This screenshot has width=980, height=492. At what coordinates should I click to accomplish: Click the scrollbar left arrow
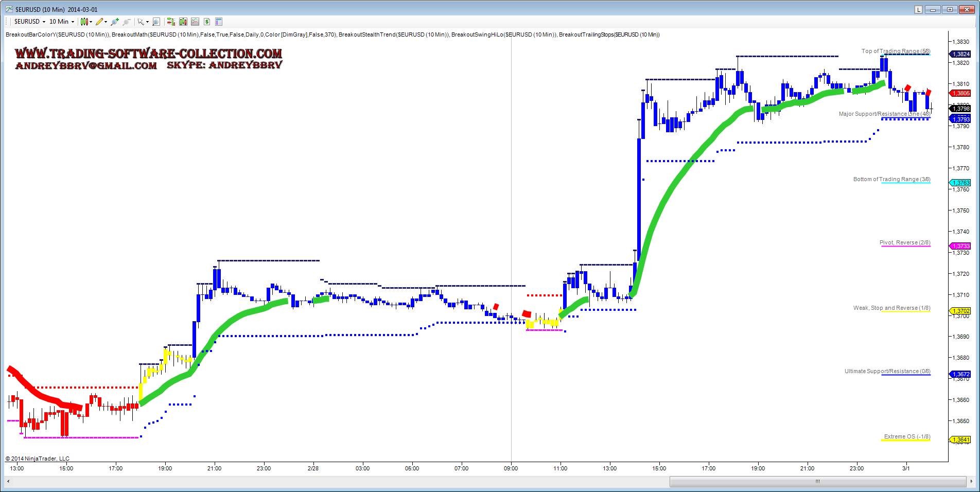[8, 481]
